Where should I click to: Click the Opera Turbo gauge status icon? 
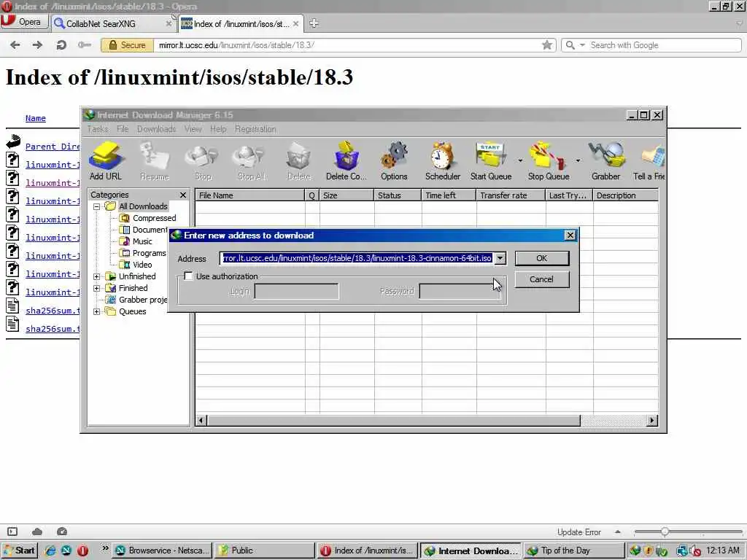62,532
